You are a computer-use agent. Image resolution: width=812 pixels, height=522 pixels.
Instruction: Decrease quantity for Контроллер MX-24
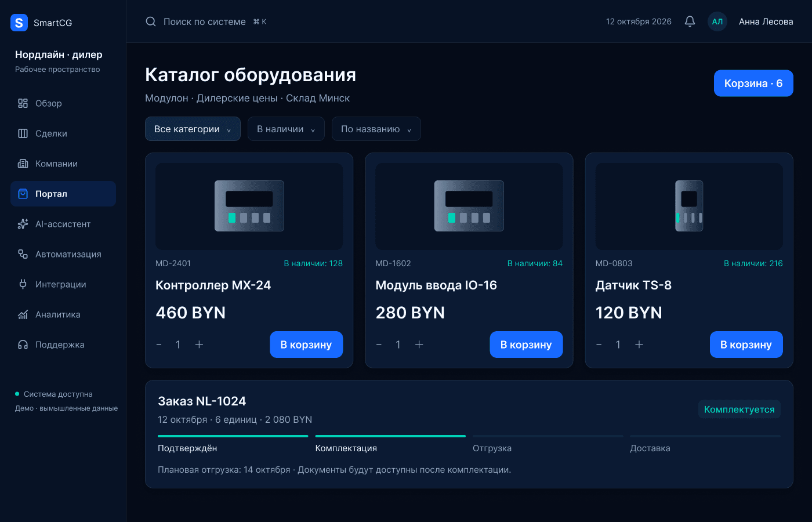159,345
